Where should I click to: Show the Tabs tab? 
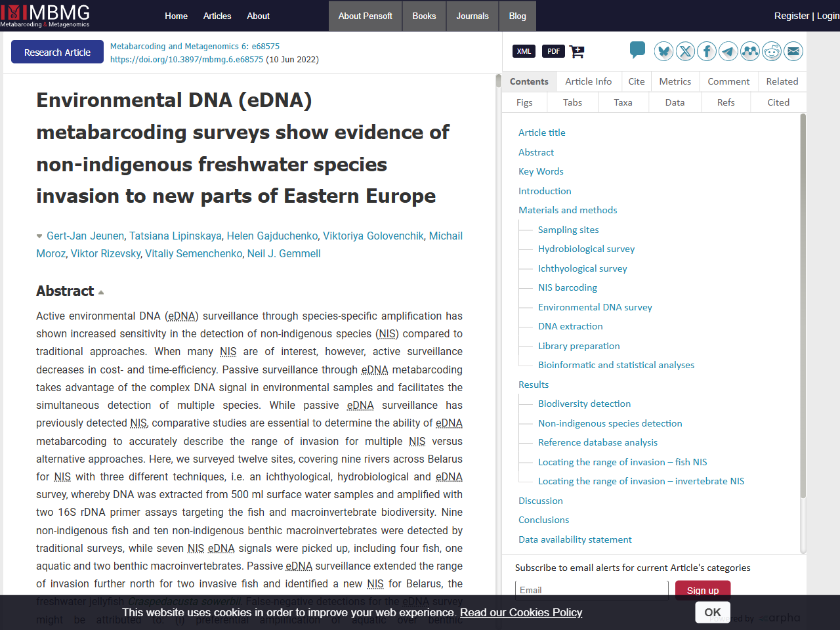point(572,102)
